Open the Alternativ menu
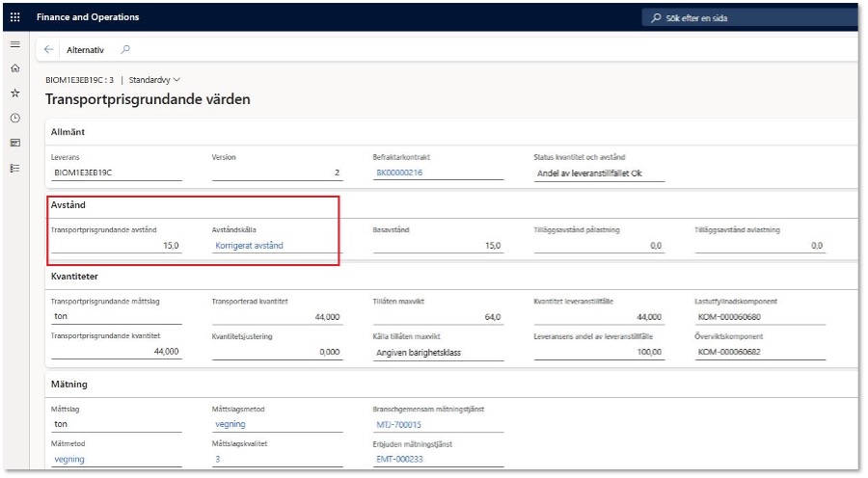Viewport: 868px width, 478px height. 85,50
